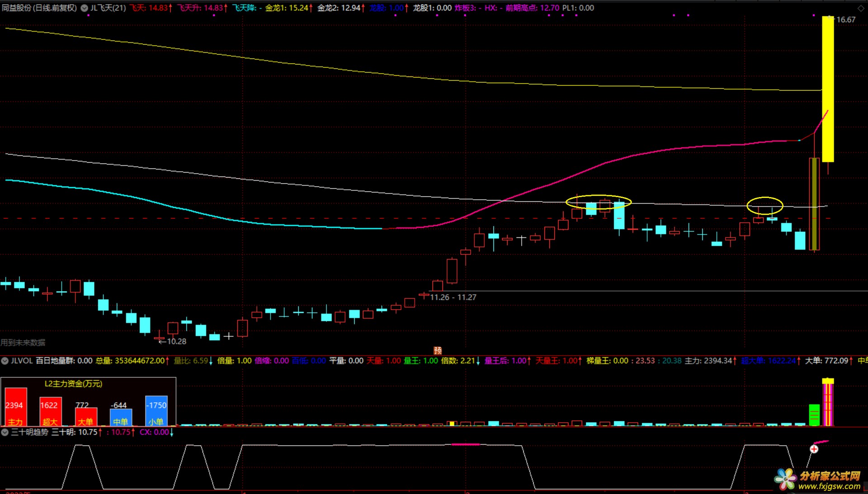This screenshot has height=494, width=868.
Task: Select the red 大单 772 bar
Action: coord(86,417)
